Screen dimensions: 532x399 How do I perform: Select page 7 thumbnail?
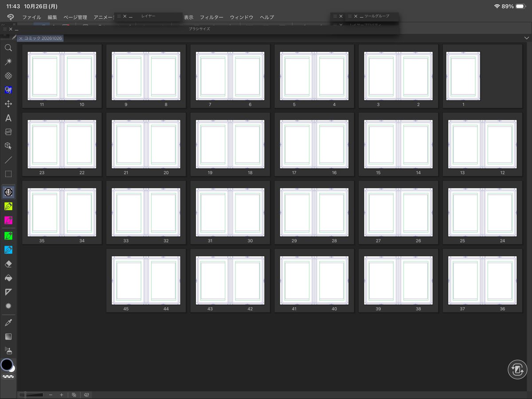(x=213, y=76)
